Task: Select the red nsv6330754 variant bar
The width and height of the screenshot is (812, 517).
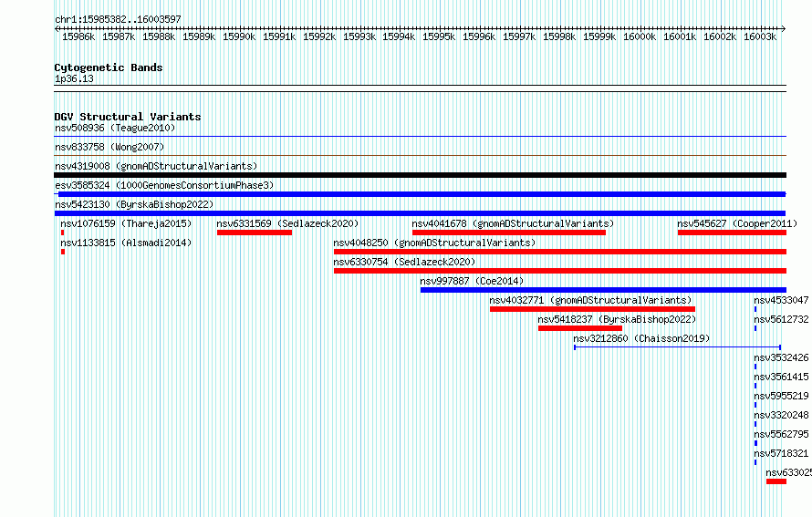Action: pos(560,271)
